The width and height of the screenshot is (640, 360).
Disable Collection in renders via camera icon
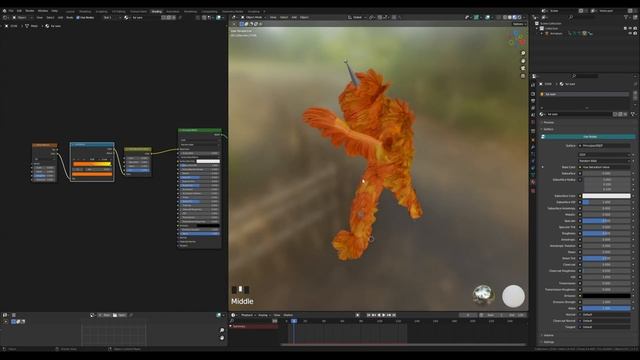(x=636, y=29)
